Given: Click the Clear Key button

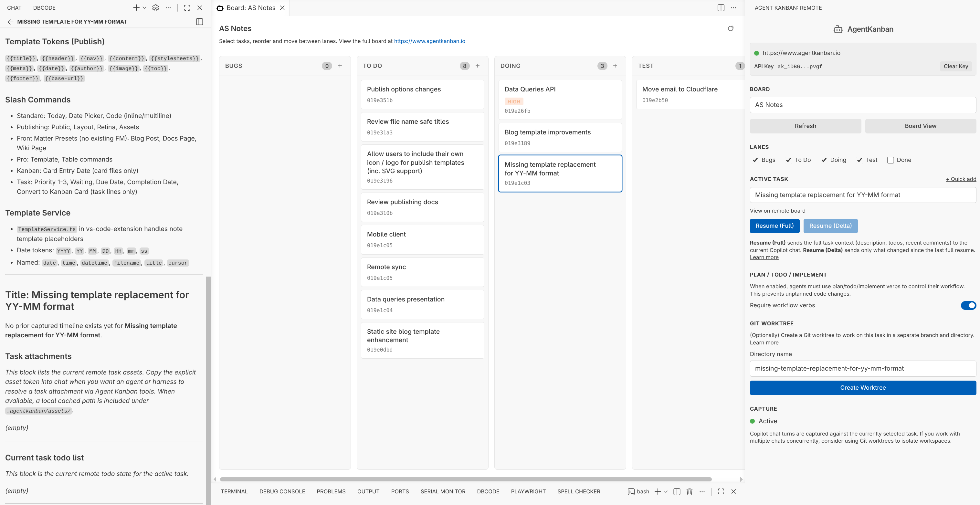Looking at the screenshot, I should (956, 66).
